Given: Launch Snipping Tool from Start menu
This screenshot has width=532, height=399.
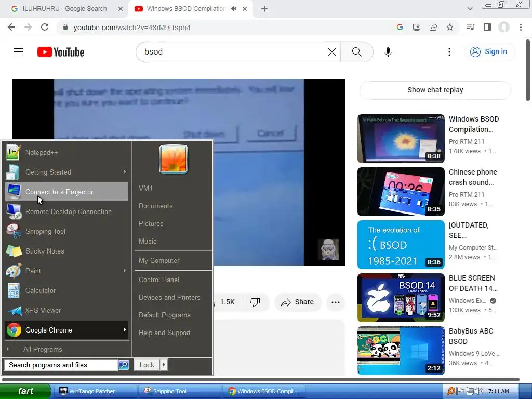Looking at the screenshot, I should pos(66,231).
